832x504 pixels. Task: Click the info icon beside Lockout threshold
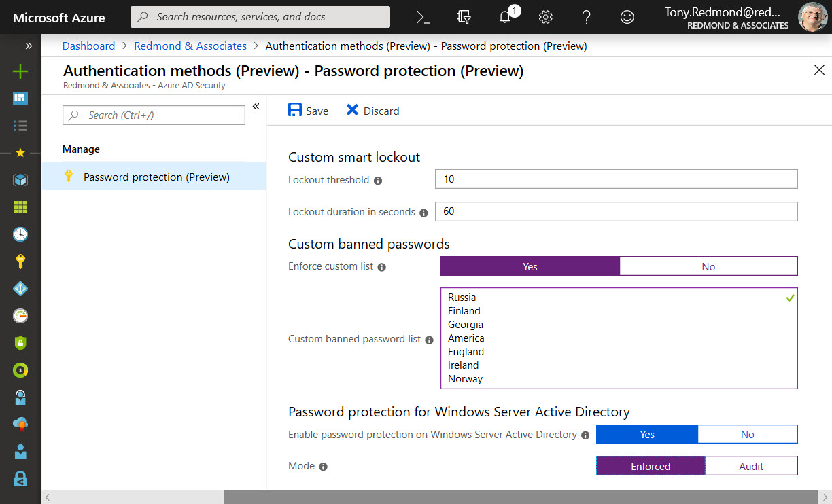[x=378, y=181]
